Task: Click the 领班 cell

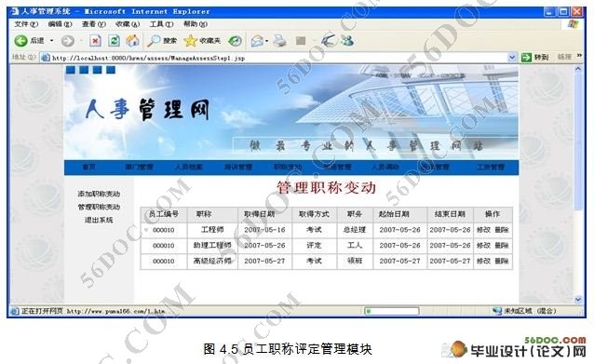Action: pyautogui.click(x=355, y=261)
